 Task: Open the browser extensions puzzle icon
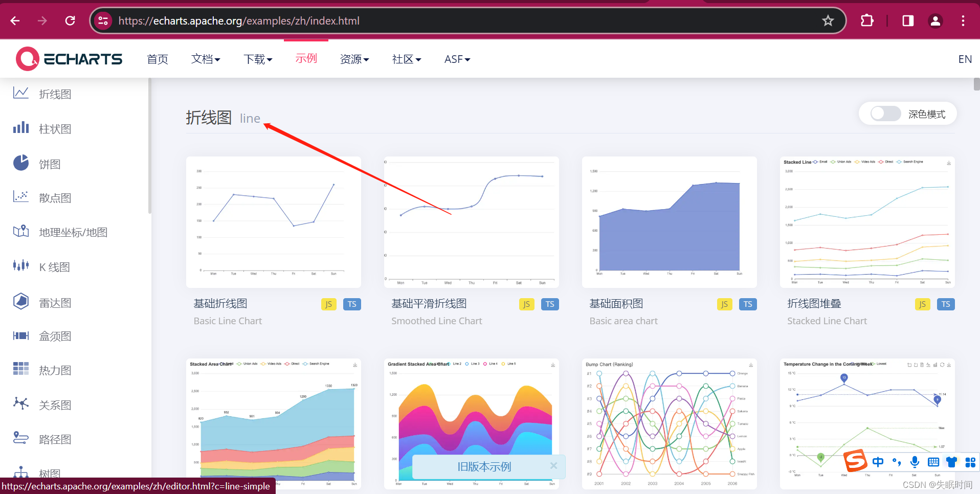pos(867,21)
